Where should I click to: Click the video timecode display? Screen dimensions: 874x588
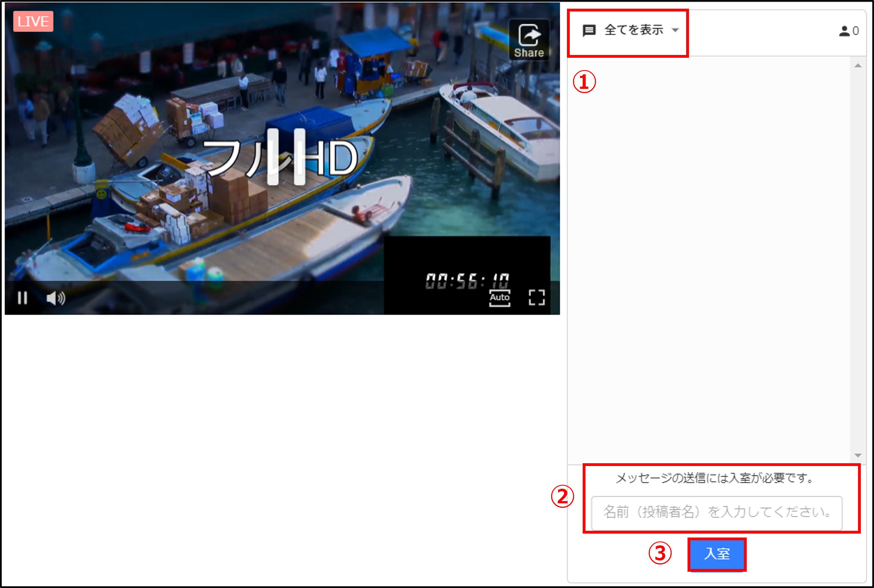467,281
